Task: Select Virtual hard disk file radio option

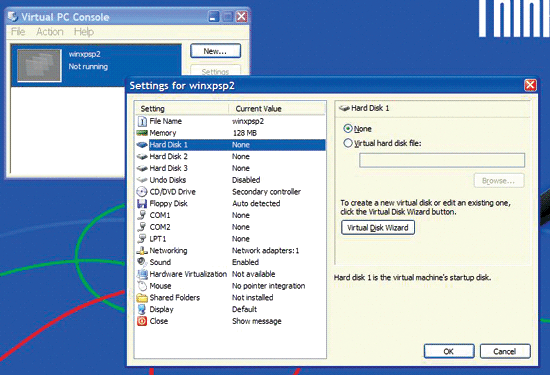Action: point(348,143)
